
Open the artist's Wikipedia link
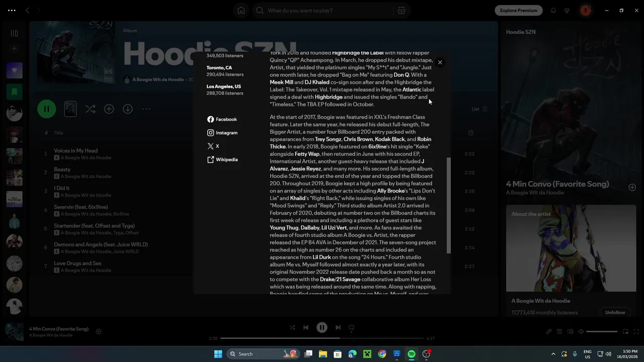click(x=222, y=159)
